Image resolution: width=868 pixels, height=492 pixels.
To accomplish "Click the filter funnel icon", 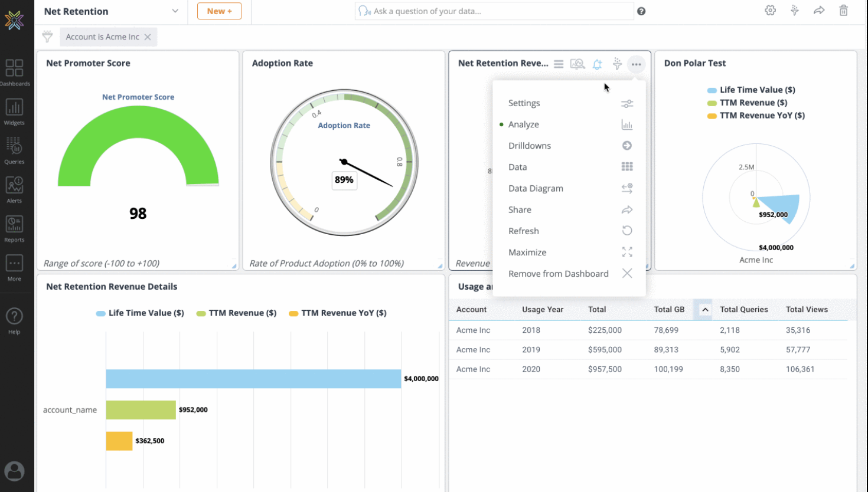I will [47, 37].
